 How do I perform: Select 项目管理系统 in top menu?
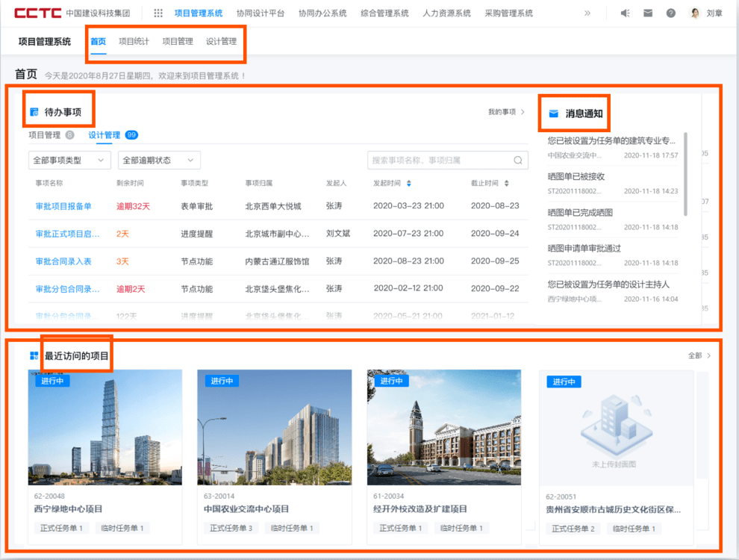coord(199,13)
